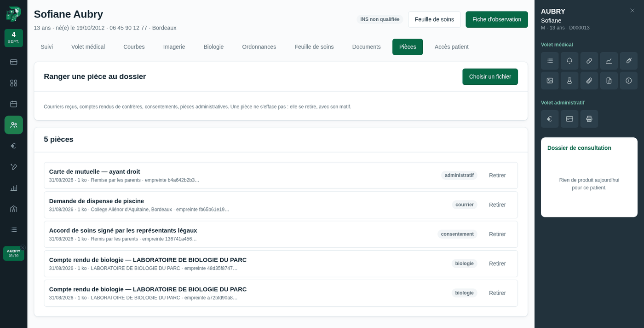Viewport: 644px width, 328px height.
Task: Click the euro icon under Volet administratif
Action: pos(550,119)
